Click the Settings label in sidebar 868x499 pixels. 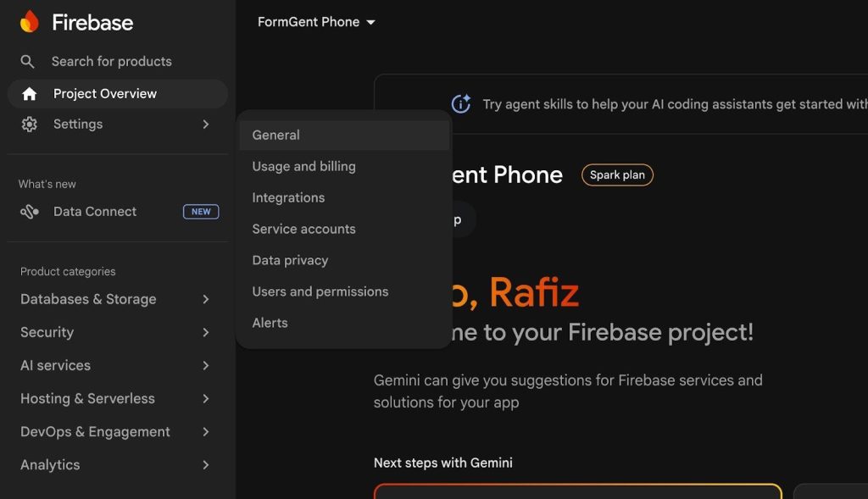point(78,125)
